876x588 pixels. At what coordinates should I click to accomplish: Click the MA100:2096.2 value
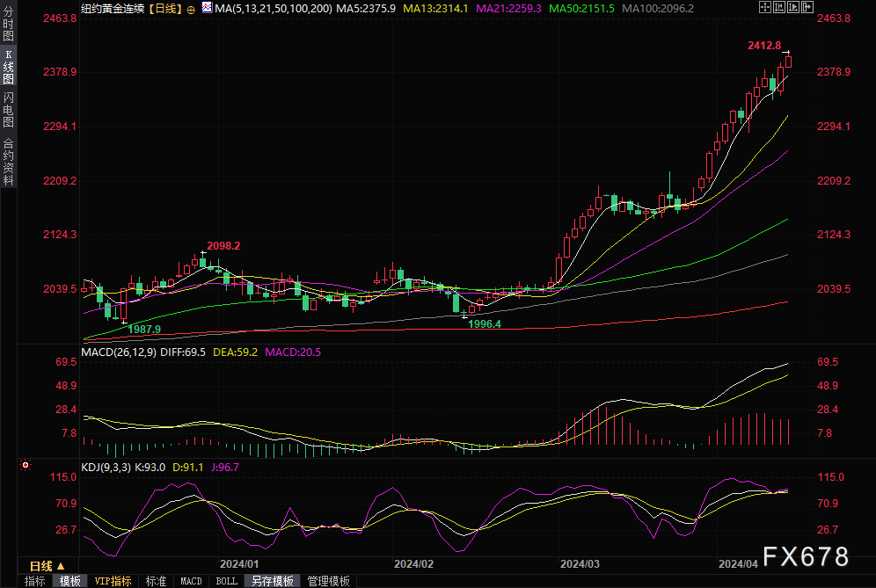click(x=658, y=9)
